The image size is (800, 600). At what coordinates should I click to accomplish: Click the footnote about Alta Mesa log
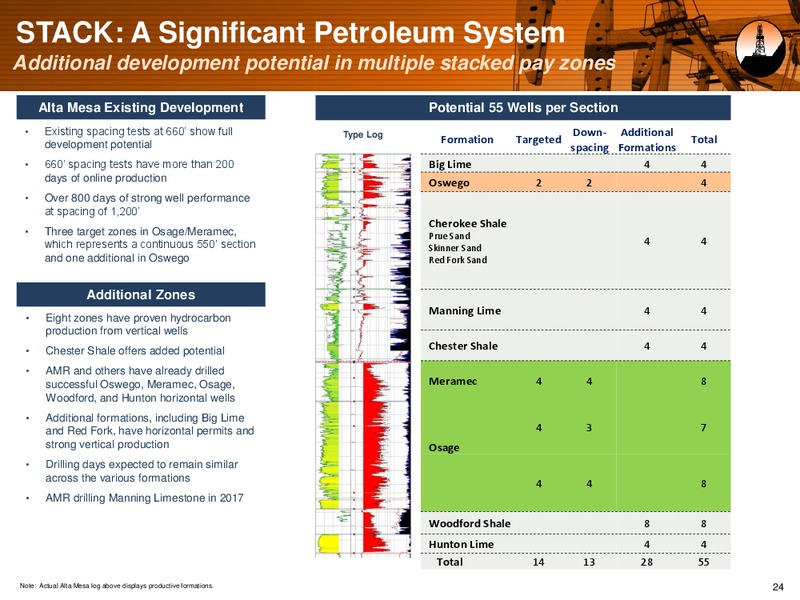tap(116, 586)
